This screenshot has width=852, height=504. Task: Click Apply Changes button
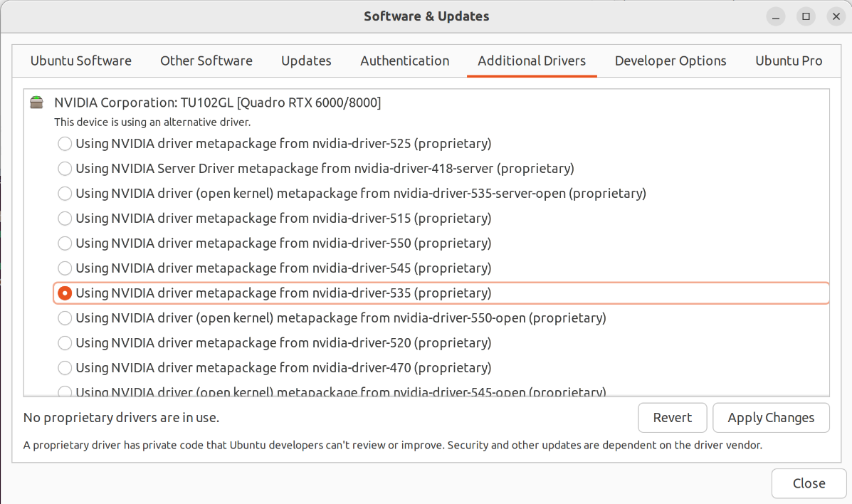[771, 418]
